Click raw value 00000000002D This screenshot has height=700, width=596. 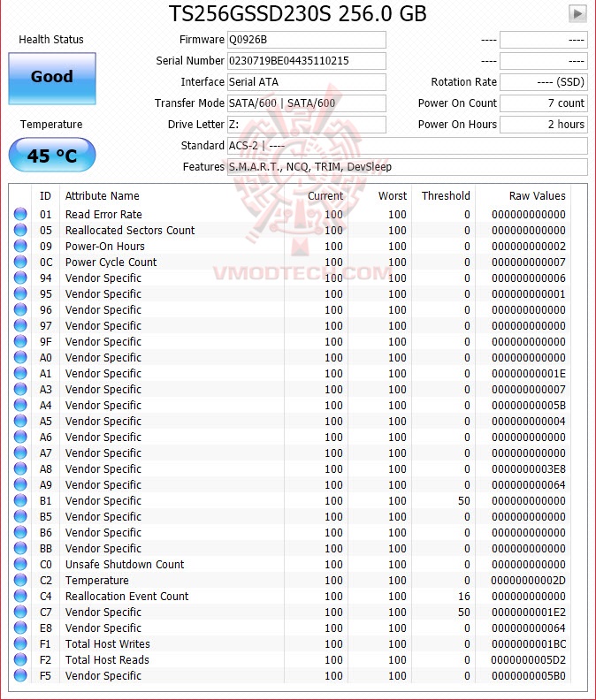pos(529,581)
